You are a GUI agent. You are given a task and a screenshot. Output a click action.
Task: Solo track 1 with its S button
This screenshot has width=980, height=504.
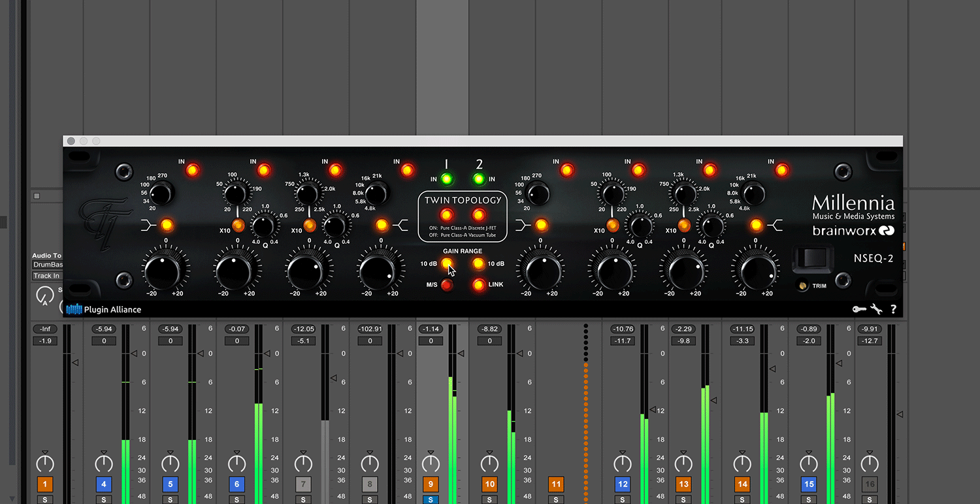pos(45,500)
